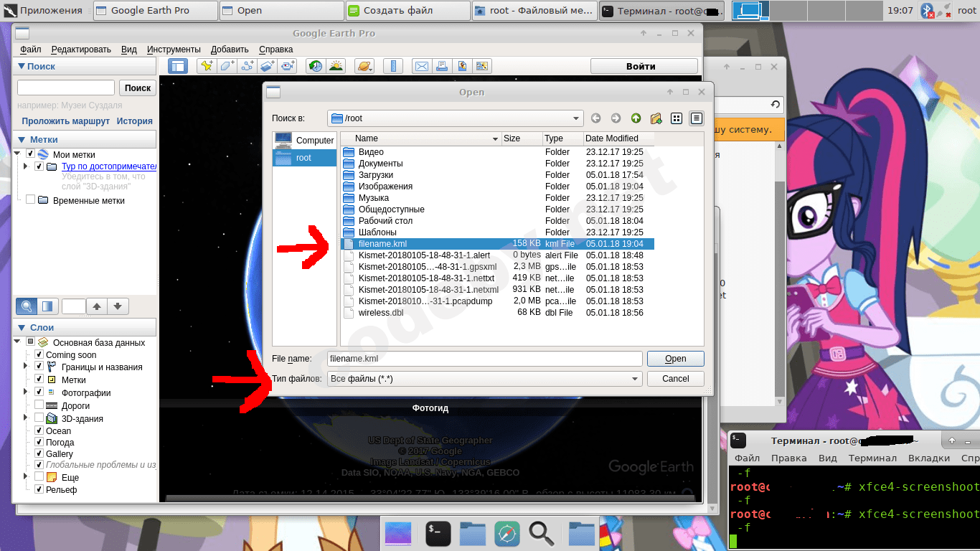Open the Добавить menu
The height and width of the screenshot is (551, 980).
[x=230, y=50]
